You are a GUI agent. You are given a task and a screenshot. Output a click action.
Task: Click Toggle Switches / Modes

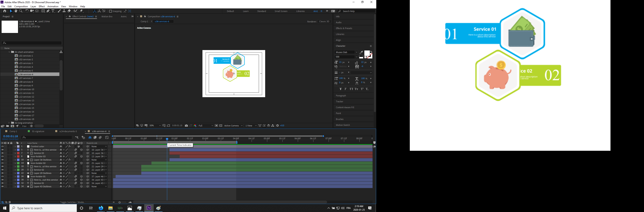72,202
